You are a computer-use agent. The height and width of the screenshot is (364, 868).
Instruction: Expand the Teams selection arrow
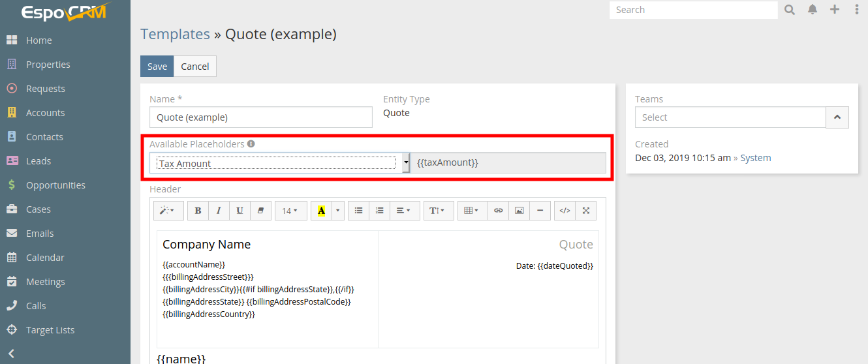[x=837, y=117]
